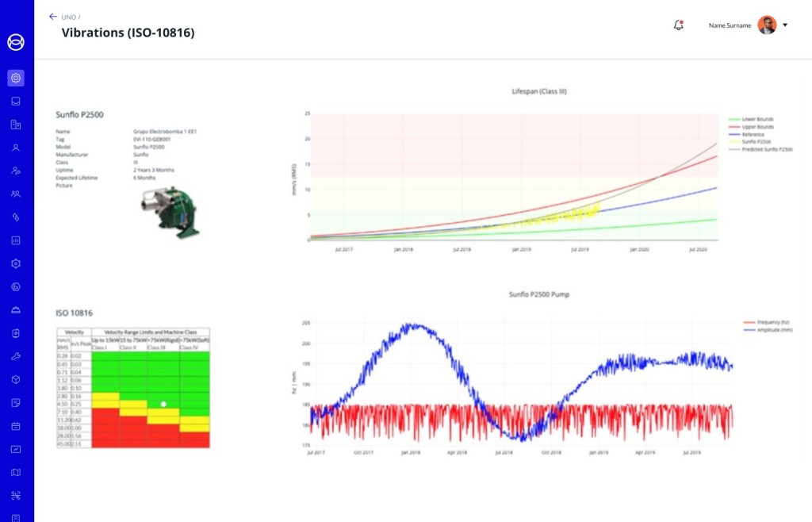The image size is (812, 522).
Task: Click the notification bell icon
Action: point(678,25)
